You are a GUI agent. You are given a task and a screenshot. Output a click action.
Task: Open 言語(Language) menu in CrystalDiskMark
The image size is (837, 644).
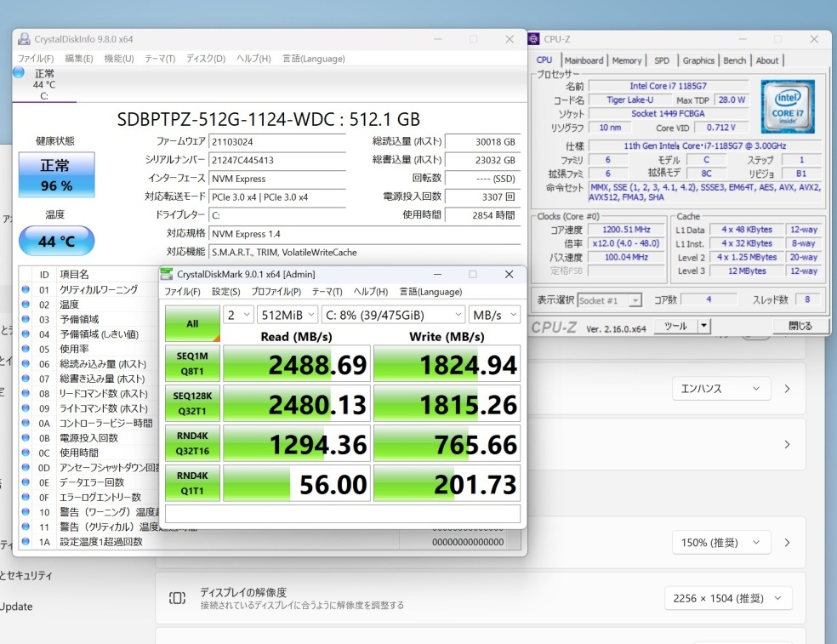[430, 292]
